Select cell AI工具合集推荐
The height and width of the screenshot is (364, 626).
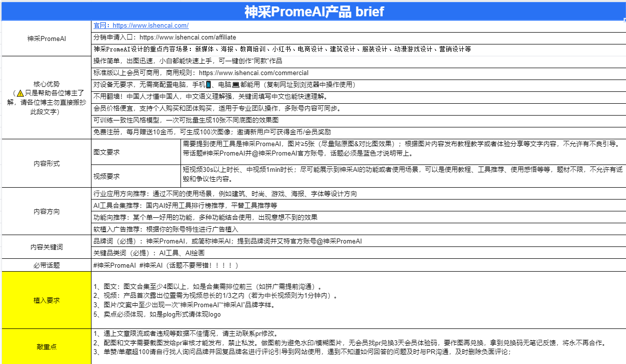tap(359, 205)
